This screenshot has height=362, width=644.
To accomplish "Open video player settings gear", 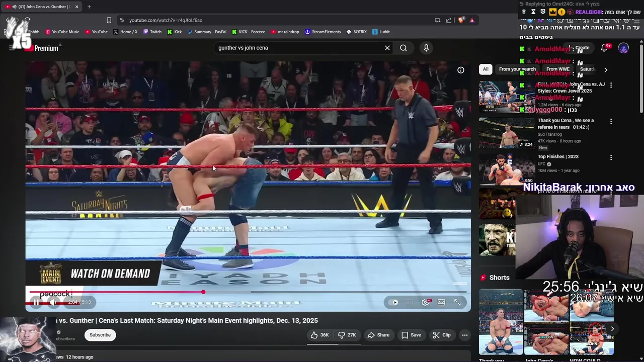I will 426,302.
